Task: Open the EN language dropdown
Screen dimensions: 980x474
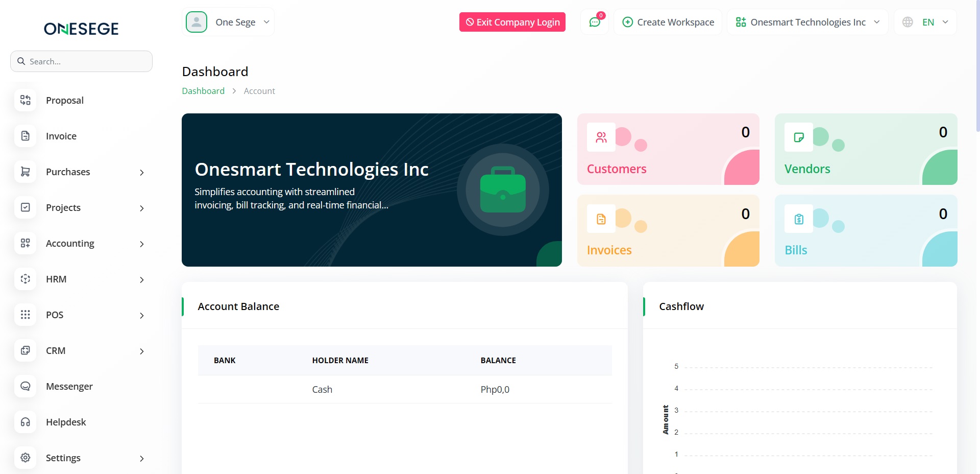Action: click(925, 22)
